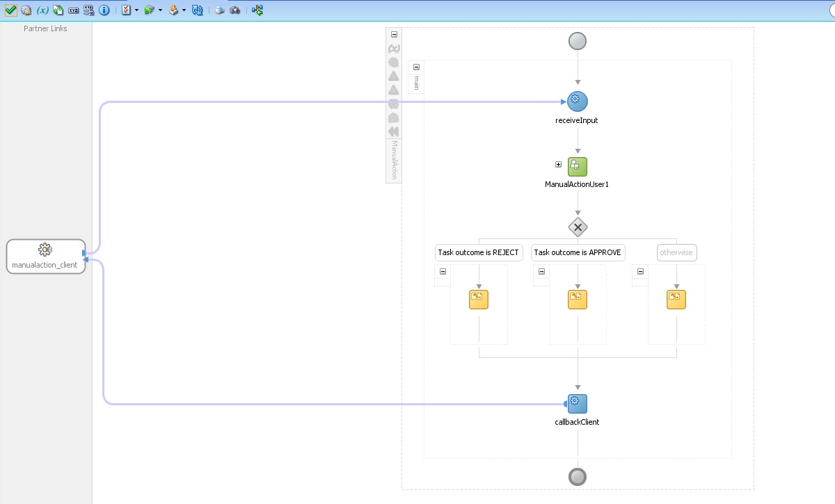The width and height of the screenshot is (835, 504).
Task: Expand the ManualActionUser1 activity plus box
Action: [558, 164]
